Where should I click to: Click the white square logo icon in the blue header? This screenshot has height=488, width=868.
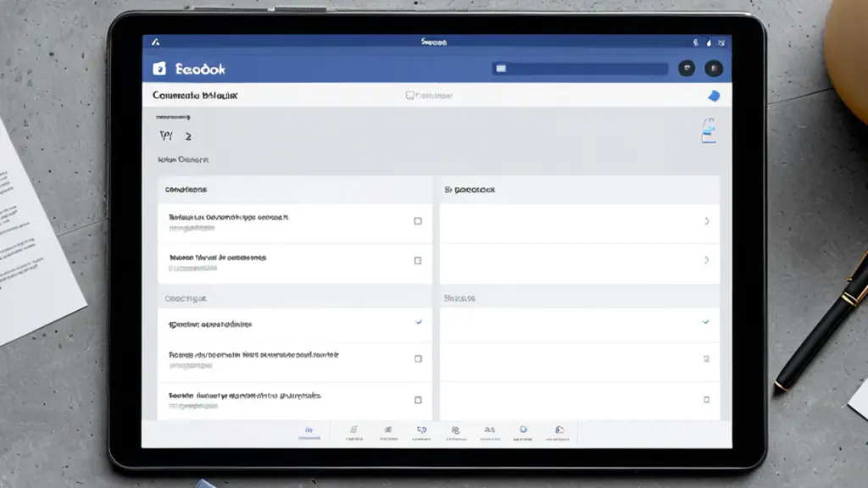(x=159, y=69)
